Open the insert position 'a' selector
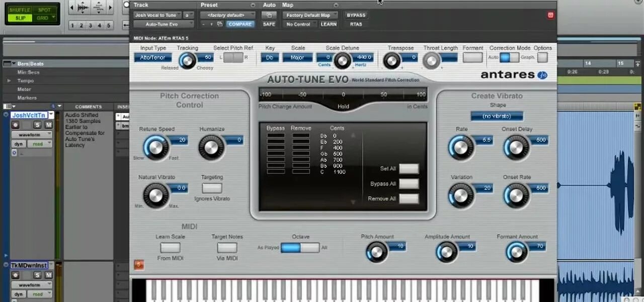The height and width of the screenshot is (302, 644). [189, 15]
